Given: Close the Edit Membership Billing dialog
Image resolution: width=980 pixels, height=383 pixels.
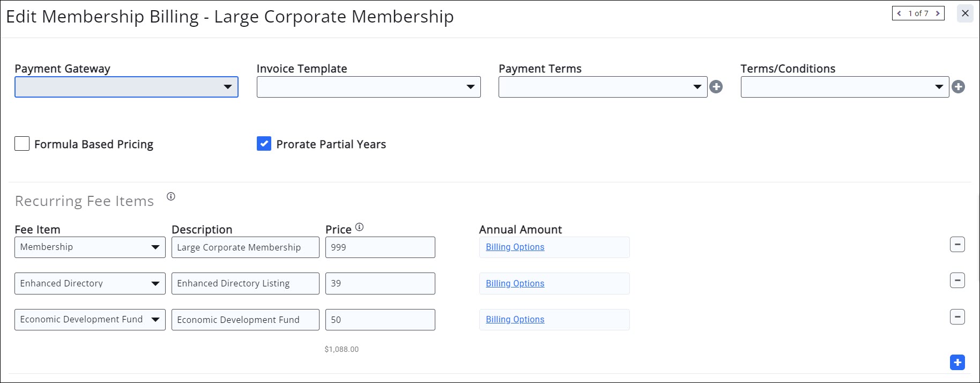Looking at the screenshot, I should click(x=965, y=13).
